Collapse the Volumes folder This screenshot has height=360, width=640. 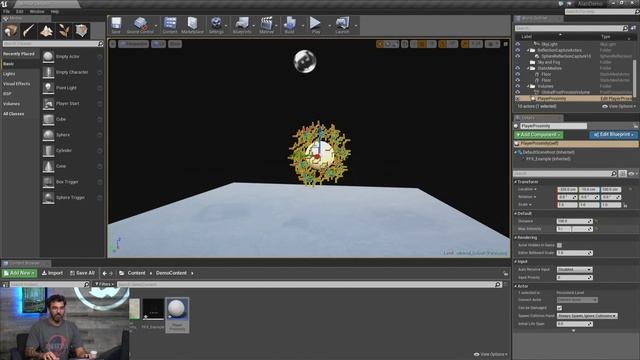[x=527, y=86]
